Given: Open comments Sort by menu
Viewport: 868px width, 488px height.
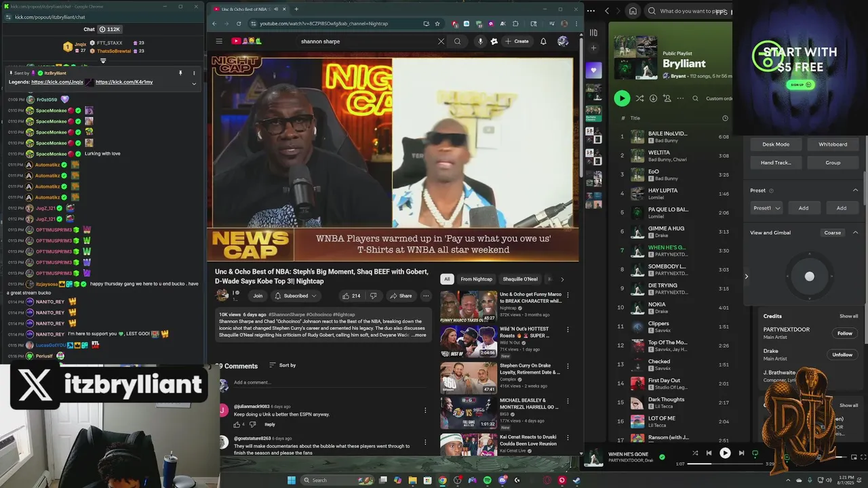Looking at the screenshot, I should pyautogui.click(x=282, y=365).
